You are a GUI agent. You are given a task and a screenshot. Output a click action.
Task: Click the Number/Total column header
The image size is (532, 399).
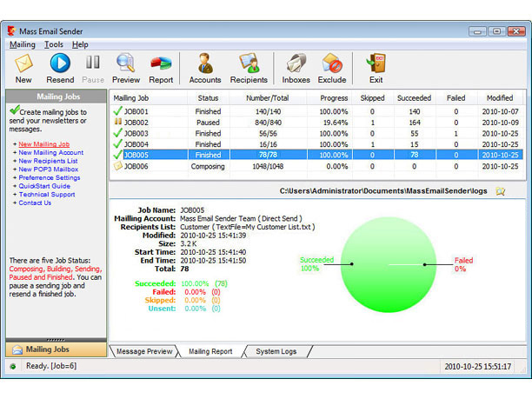click(x=268, y=98)
